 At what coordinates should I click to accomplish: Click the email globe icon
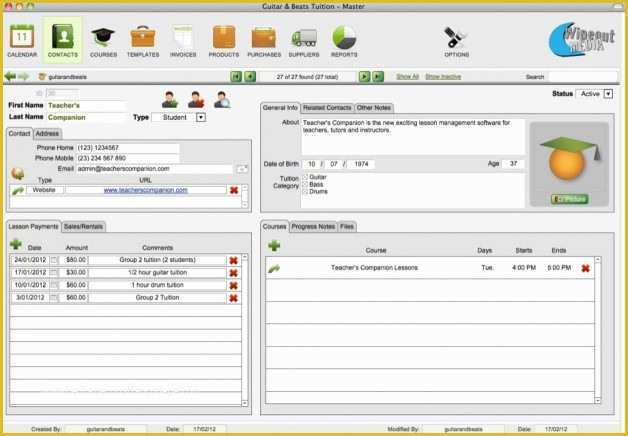tap(18, 173)
